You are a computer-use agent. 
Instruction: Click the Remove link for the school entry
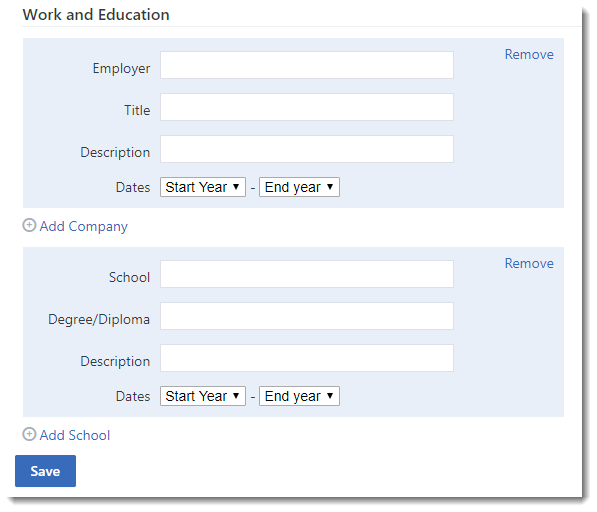pyautogui.click(x=529, y=263)
